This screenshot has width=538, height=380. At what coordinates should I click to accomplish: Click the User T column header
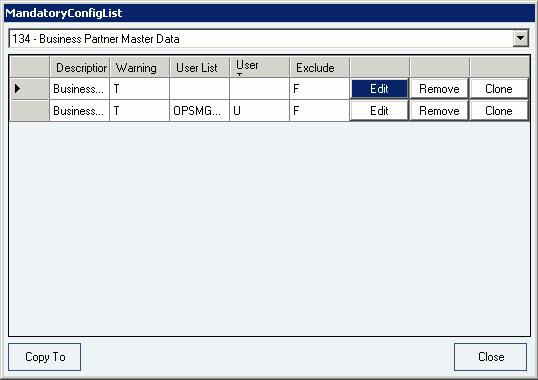(259, 67)
